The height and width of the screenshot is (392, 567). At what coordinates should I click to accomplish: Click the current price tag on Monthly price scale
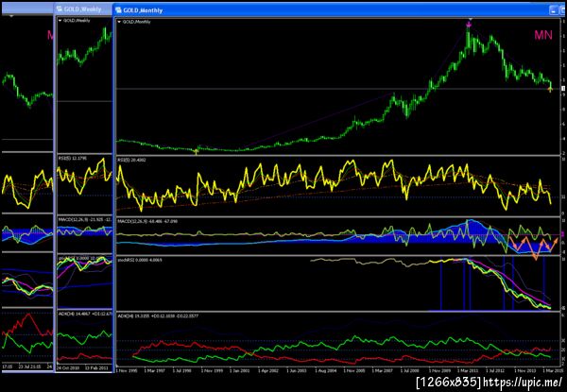(563, 89)
